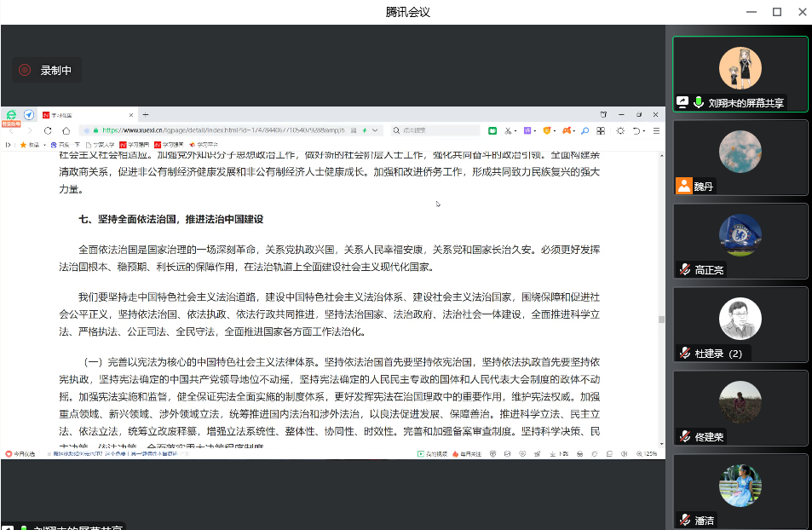Click the browser skin shirt icon
Image resolution: width=812 pixels, height=530 pixels.
(603, 114)
